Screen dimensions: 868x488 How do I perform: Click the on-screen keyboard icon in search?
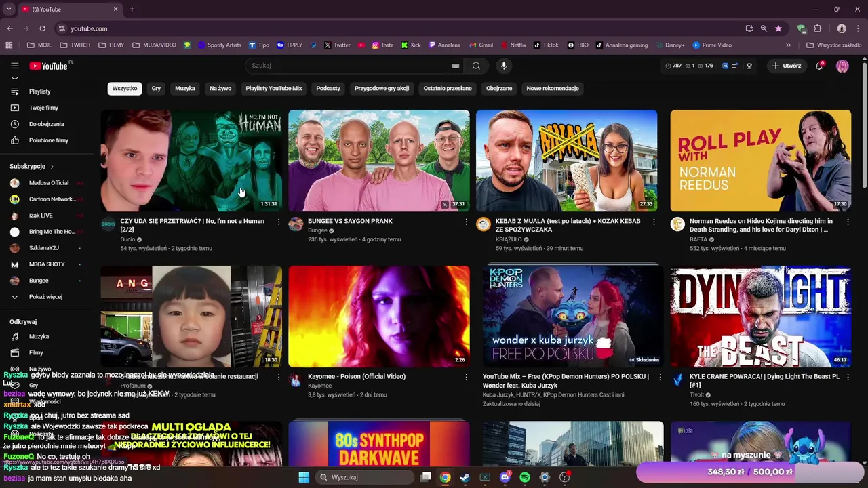coord(456,66)
